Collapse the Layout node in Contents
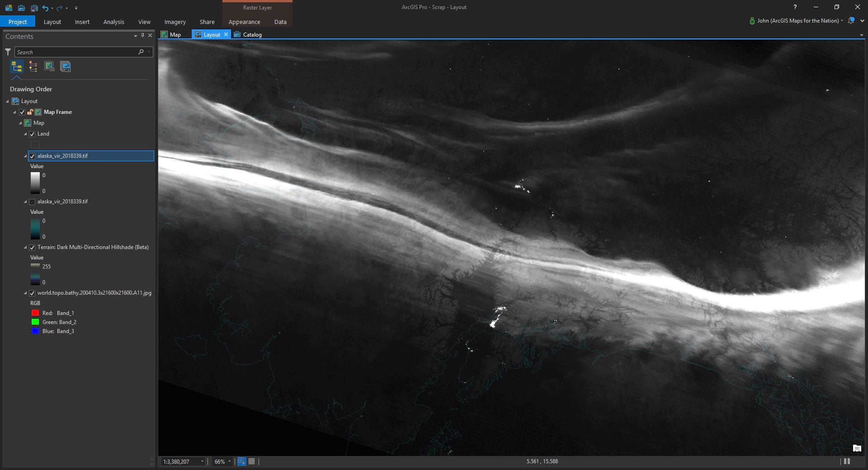 pos(7,101)
